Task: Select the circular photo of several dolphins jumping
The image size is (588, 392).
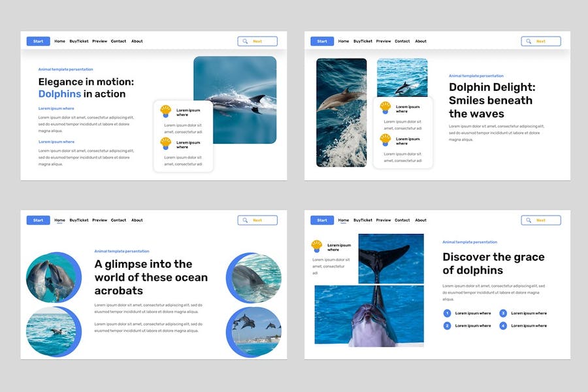Action: (x=255, y=330)
